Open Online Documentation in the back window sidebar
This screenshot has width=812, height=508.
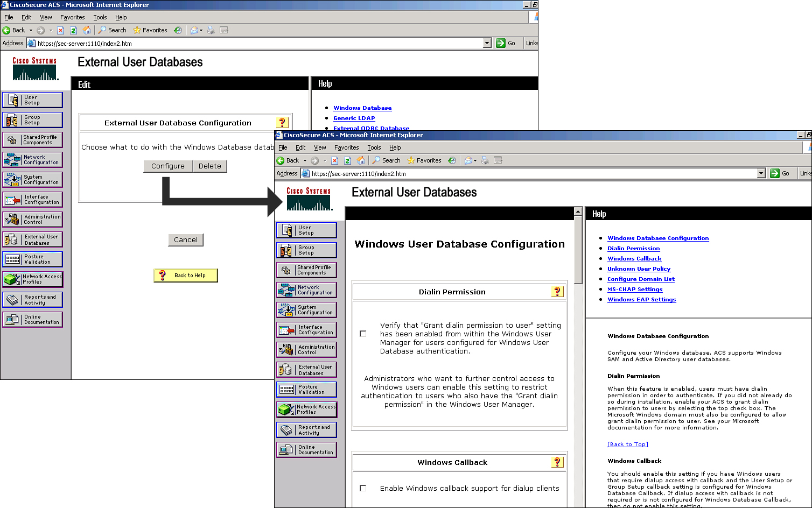click(32, 320)
